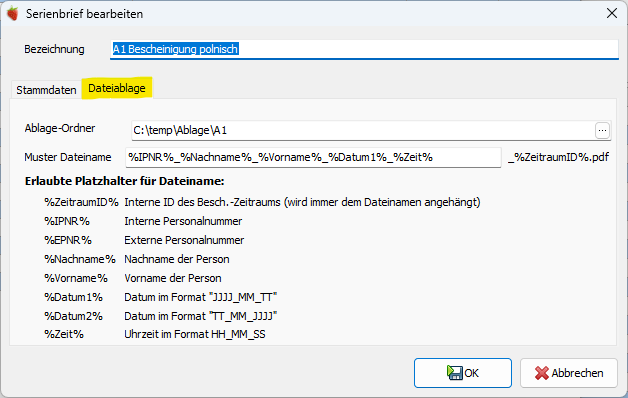The height and width of the screenshot is (398, 628).
Task: Click the %ZeitraumID% placeholder in list
Action: tap(81, 202)
